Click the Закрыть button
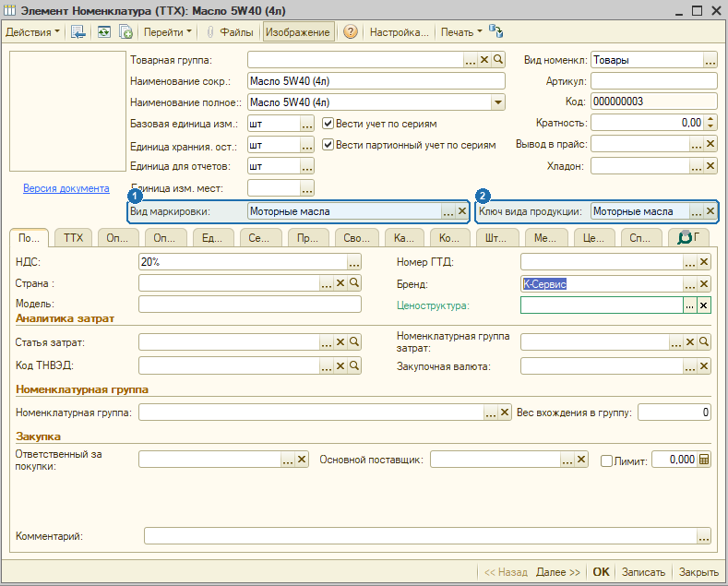 (x=698, y=571)
